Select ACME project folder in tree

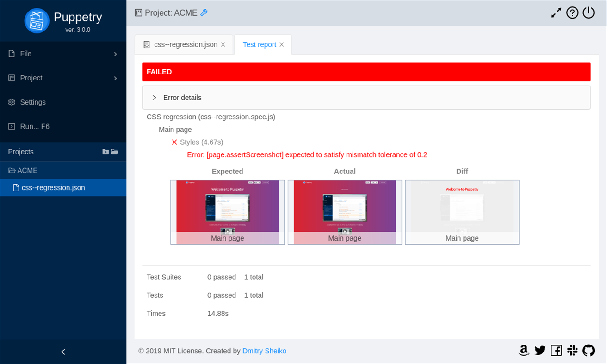click(x=63, y=170)
